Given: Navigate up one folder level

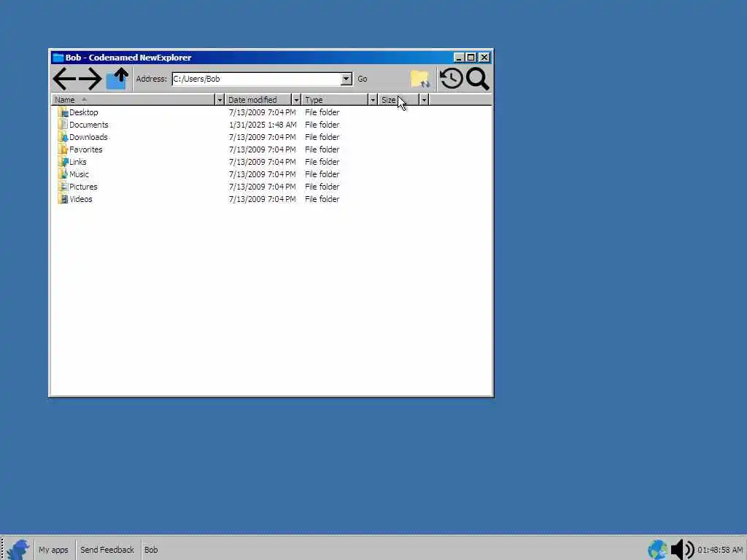Looking at the screenshot, I should coord(117,79).
